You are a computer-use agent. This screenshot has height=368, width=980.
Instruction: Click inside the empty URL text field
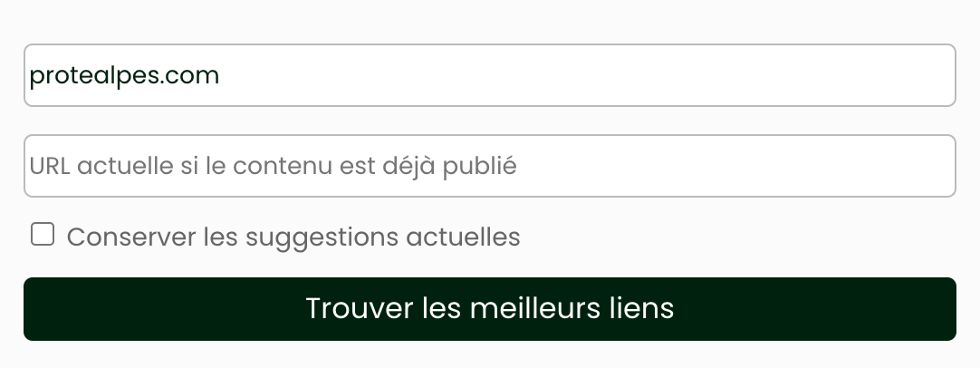coord(725,166)
